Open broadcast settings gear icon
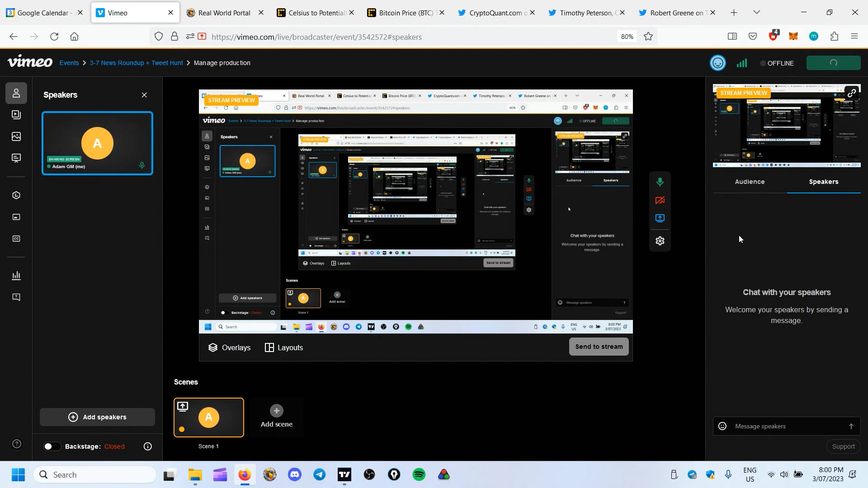Screen dimensions: 868x488 660,241
